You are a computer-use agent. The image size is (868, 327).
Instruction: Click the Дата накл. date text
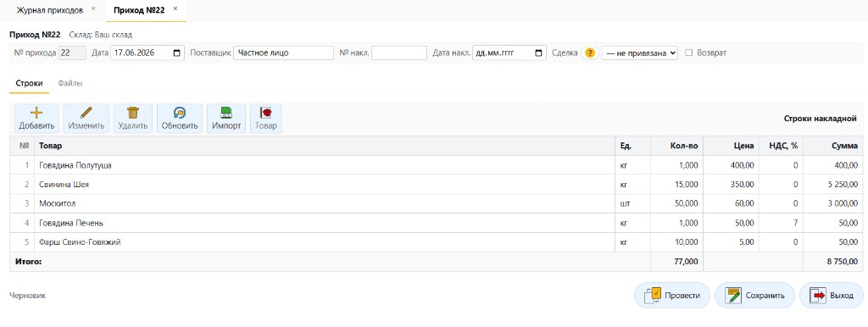click(495, 53)
